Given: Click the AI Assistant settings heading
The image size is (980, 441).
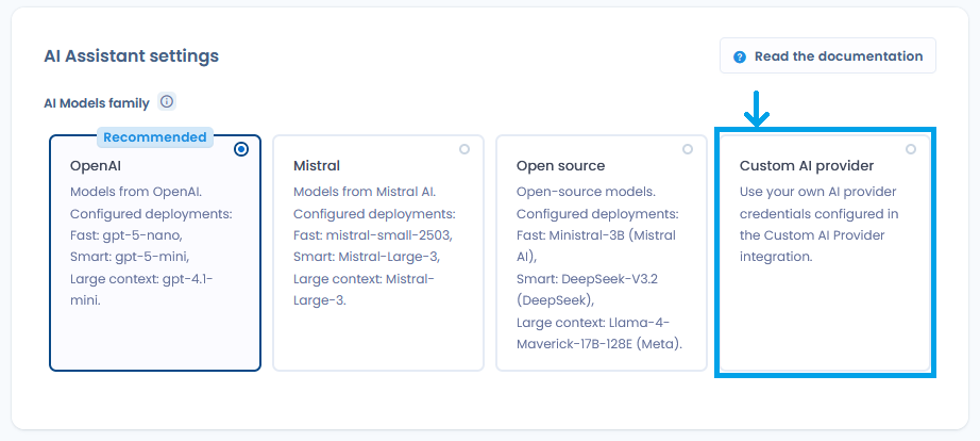Looking at the screenshot, I should point(131,56).
